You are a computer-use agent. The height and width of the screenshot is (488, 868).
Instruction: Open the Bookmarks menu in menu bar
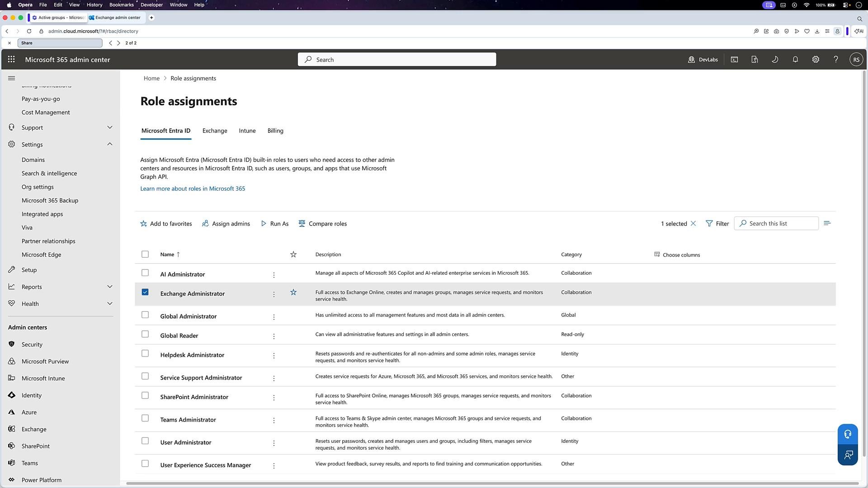[121, 5]
